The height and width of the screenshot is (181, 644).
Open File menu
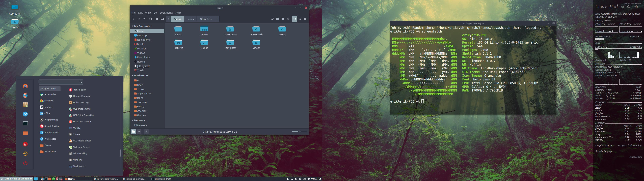pos(133,13)
